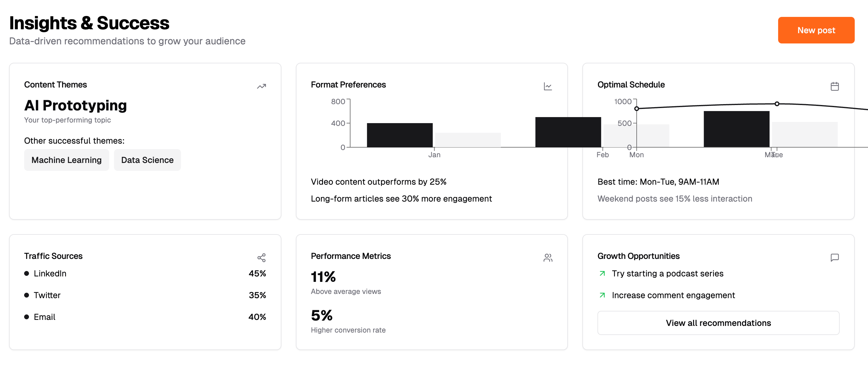Click the users icon in Performance Metrics
868x373 pixels.
click(548, 258)
